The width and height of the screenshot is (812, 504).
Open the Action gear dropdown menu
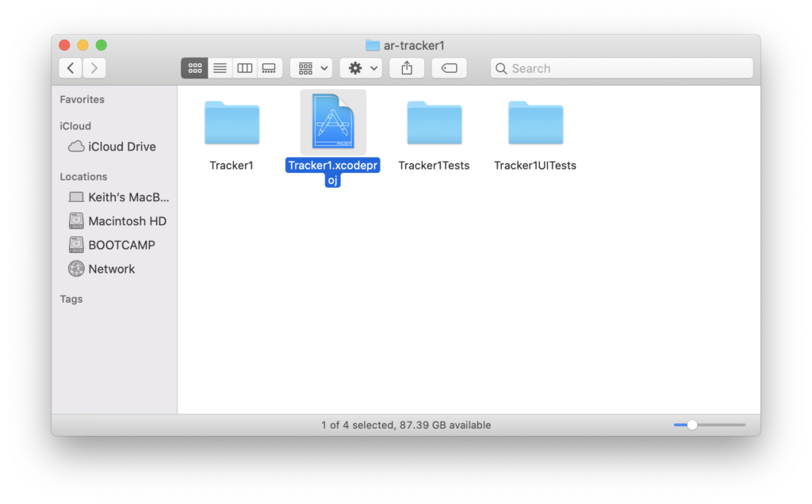(x=361, y=68)
